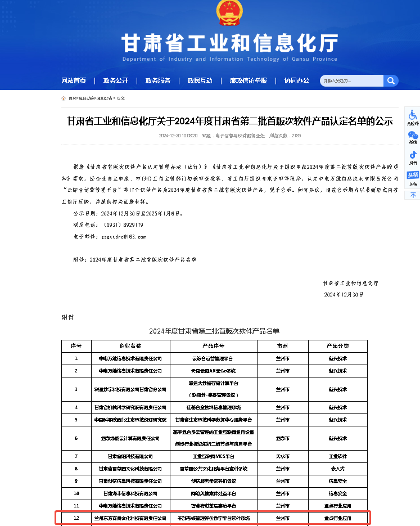Click sequence number 6 cell
420x526 pixels.
tap(76, 438)
